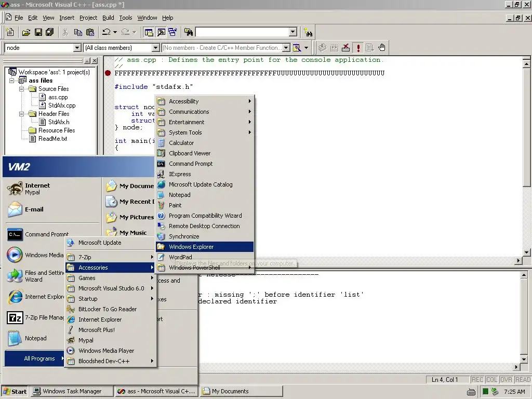532x399 pixels.
Task: Click the Build toolbar icon
Action: pyautogui.click(x=334, y=48)
